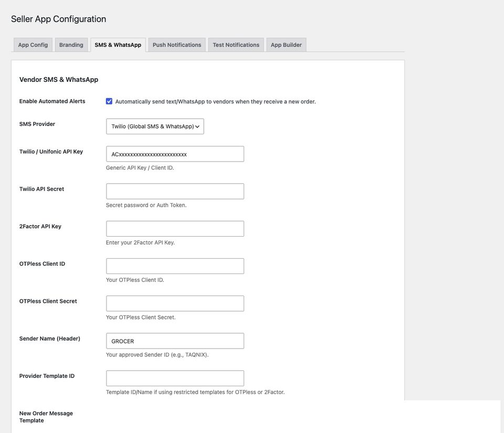
Task: Click the 'Vendor SMS & WhatsApp' heading
Action: tap(59, 80)
